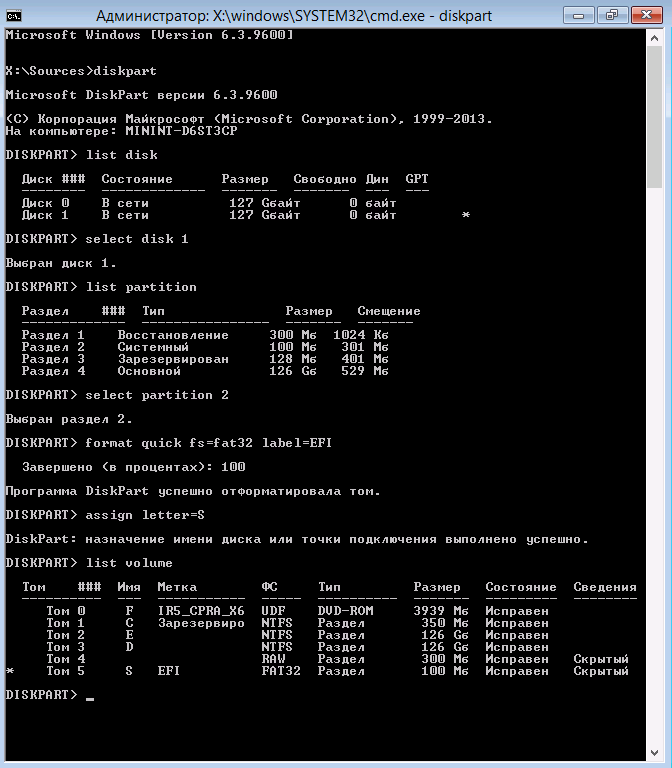Click the 'Метка' column header
The width and height of the screenshot is (672, 768).
177,587
